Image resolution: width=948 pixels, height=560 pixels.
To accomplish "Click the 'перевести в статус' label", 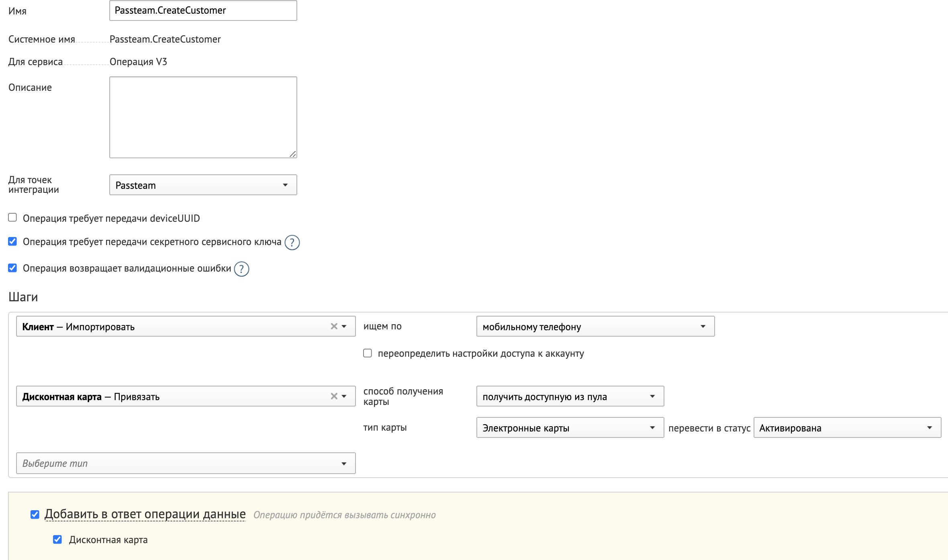I will [709, 428].
